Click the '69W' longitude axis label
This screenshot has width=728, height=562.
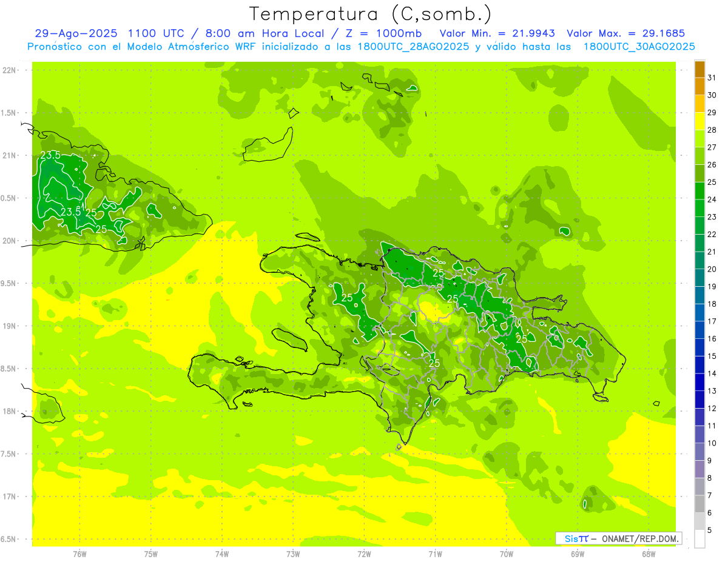[x=578, y=554]
